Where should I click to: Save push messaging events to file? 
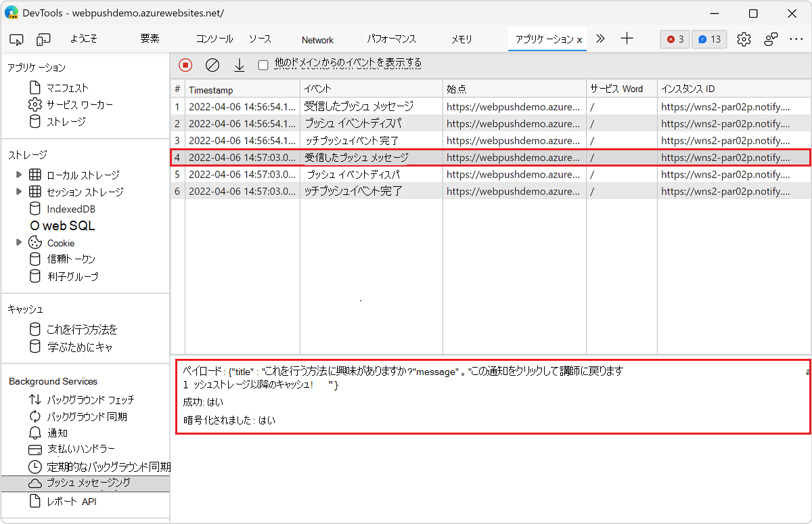[x=239, y=64]
